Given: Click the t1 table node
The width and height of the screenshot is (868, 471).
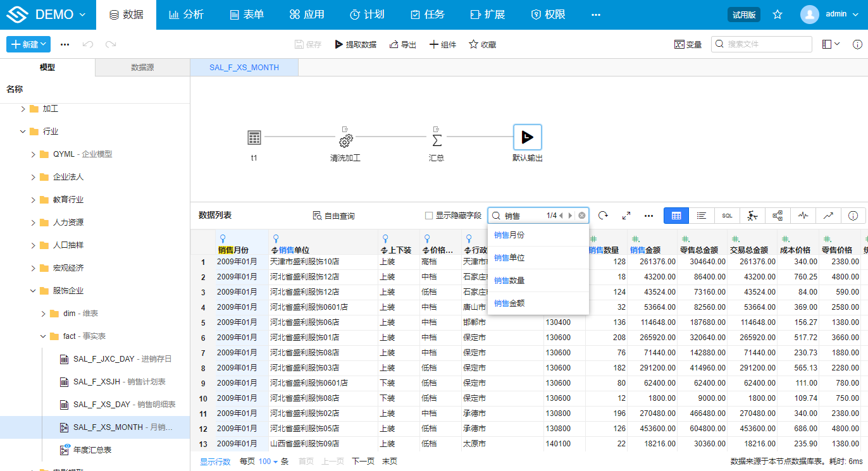Looking at the screenshot, I should click(x=254, y=138).
